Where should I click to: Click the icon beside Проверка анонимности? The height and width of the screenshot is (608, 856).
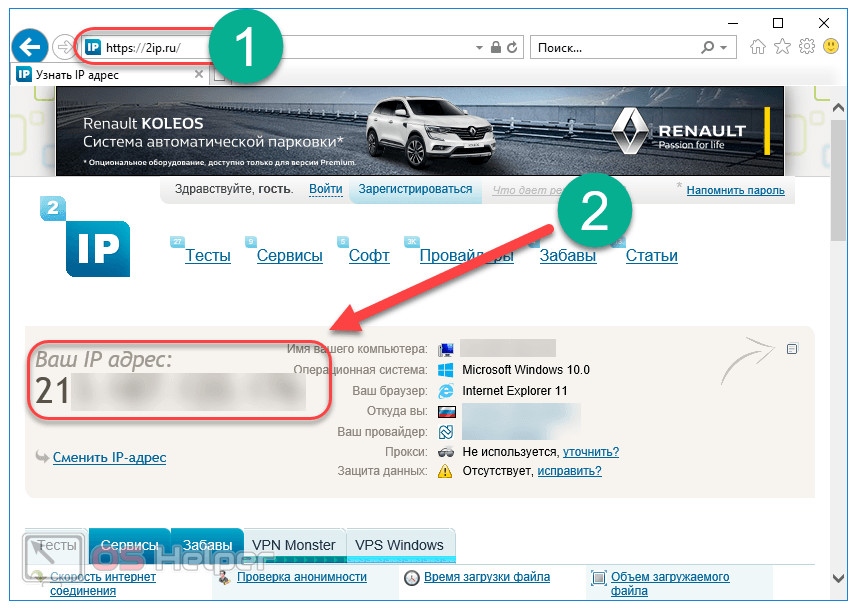[x=224, y=577]
